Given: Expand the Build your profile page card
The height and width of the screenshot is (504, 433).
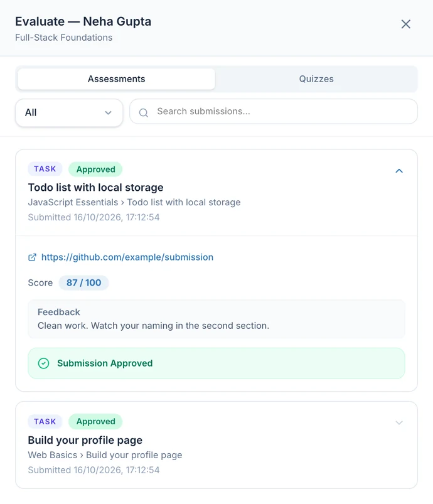Looking at the screenshot, I should [399, 422].
